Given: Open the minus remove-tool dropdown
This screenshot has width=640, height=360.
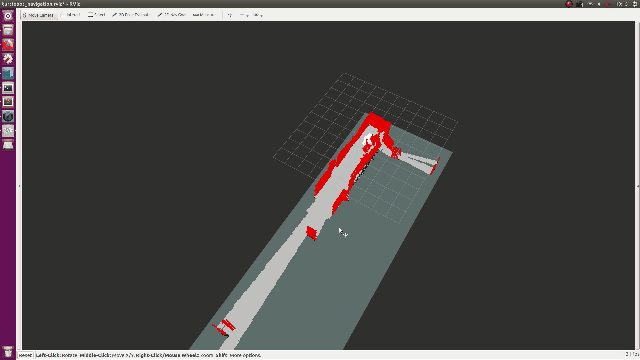Looking at the screenshot, I should click(244, 15).
